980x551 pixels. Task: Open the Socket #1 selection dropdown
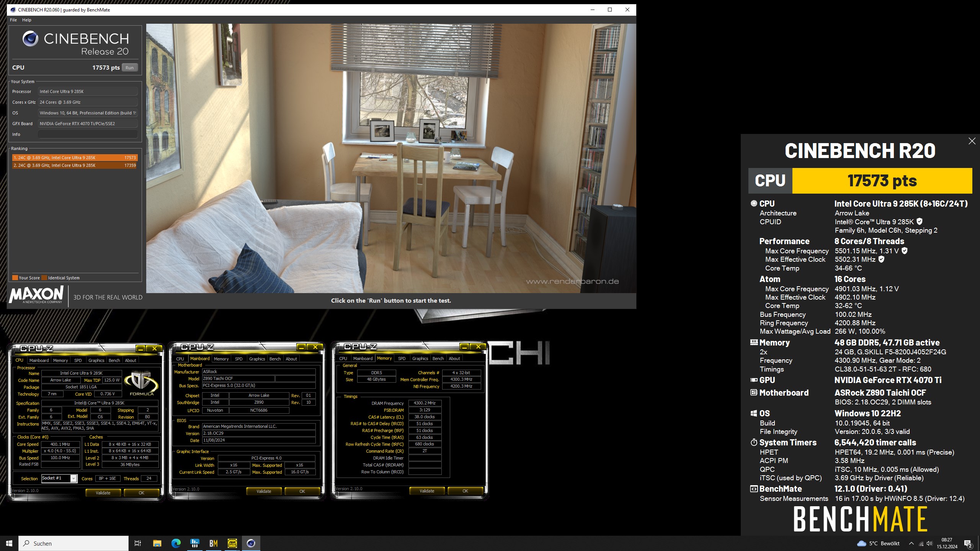[73, 479]
